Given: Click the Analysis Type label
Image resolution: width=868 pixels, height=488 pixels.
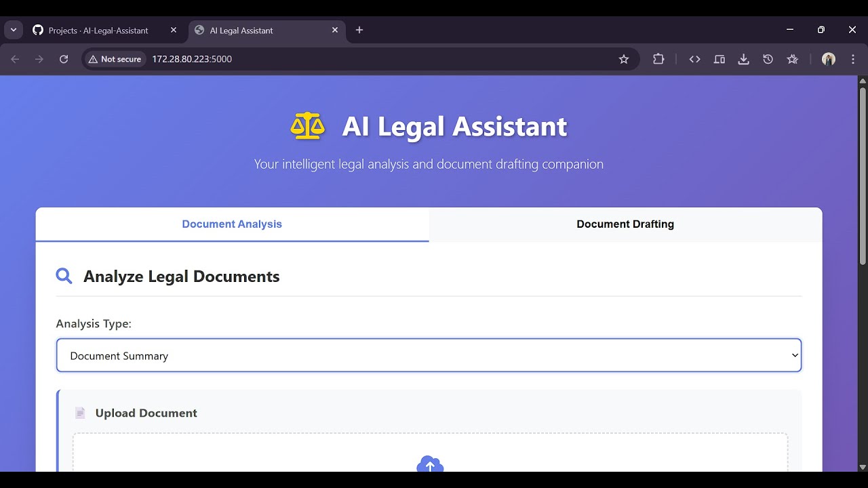Looking at the screenshot, I should pyautogui.click(x=94, y=323).
